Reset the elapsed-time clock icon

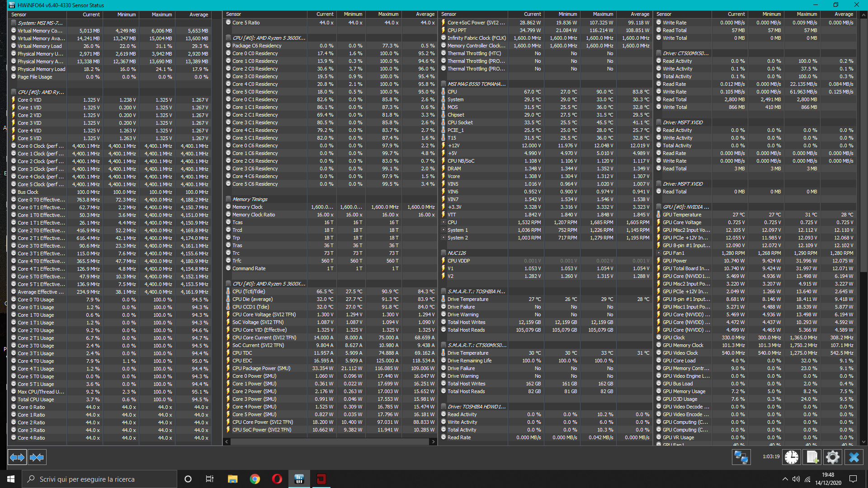point(791,457)
